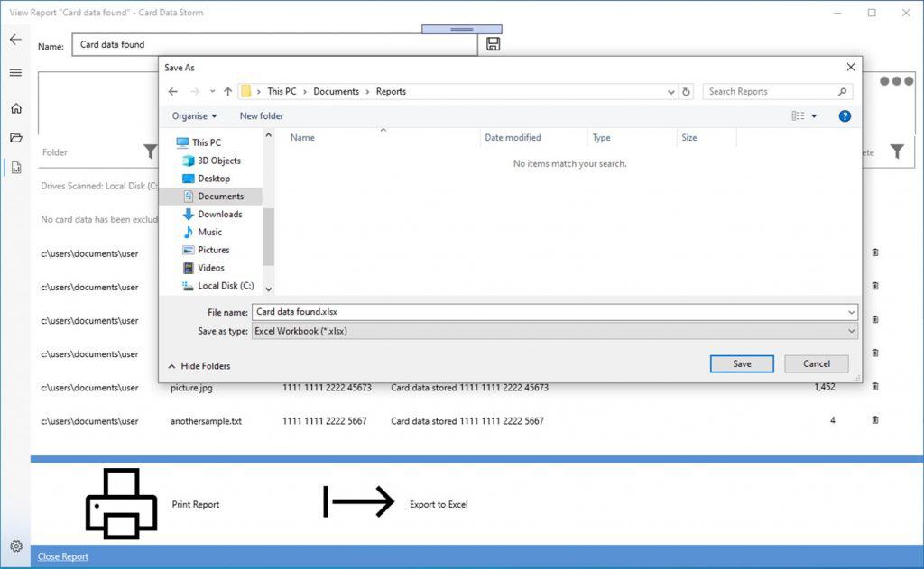This screenshot has height=569, width=924.
Task: Delete the anothersample.txt row using trash icon
Action: 874,420
